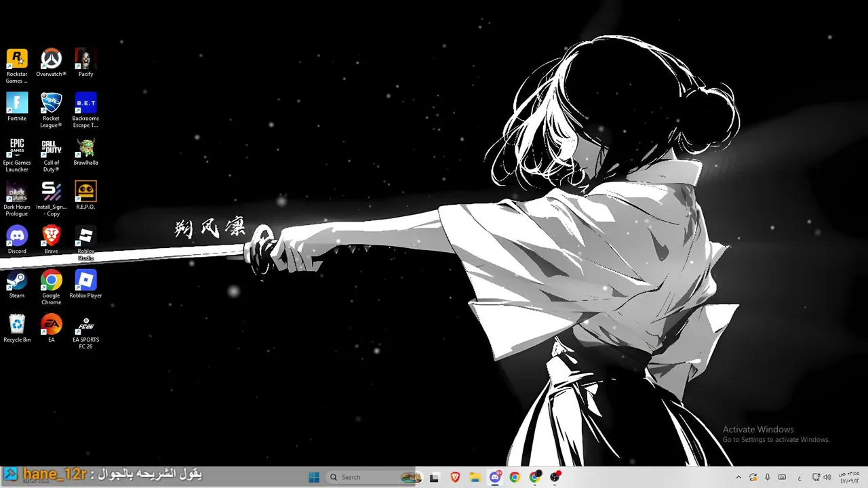Expand the hidden system tray icons chevron

[x=738, y=477]
